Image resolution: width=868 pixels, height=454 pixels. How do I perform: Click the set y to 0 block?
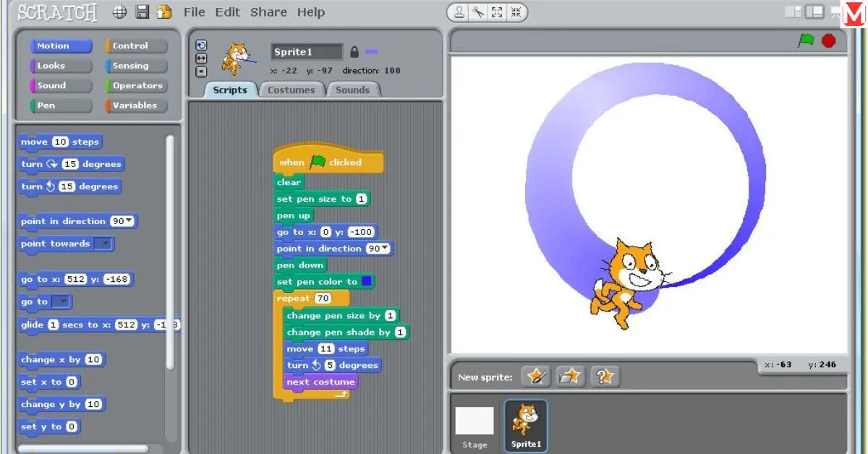click(49, 427)
